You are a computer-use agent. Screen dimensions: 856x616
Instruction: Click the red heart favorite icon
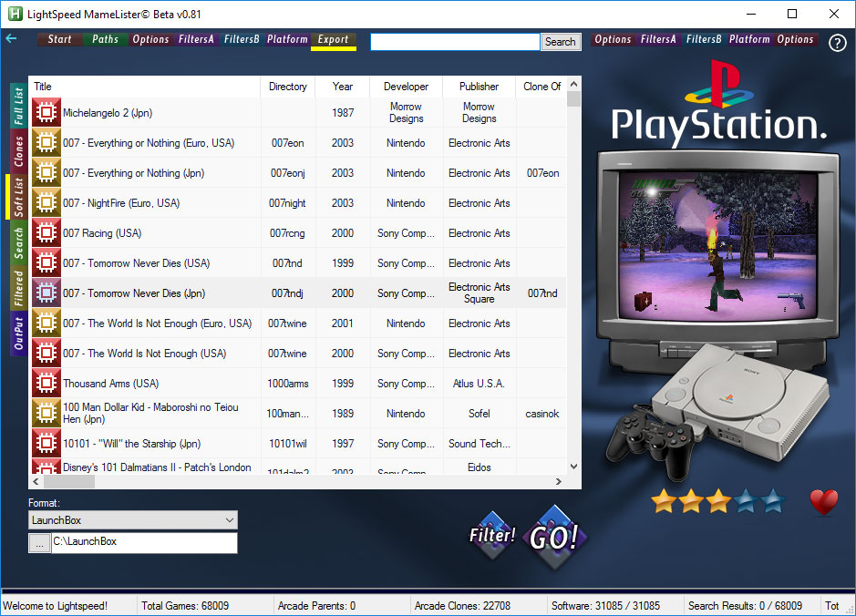pyautogui.click(x=824, y=501)
